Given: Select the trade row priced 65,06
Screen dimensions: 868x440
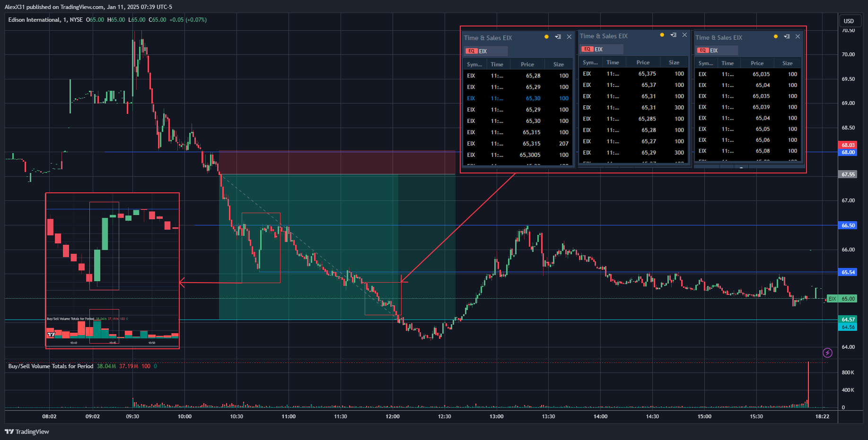Looking at the screenshot, I should [x=748, y=140].
